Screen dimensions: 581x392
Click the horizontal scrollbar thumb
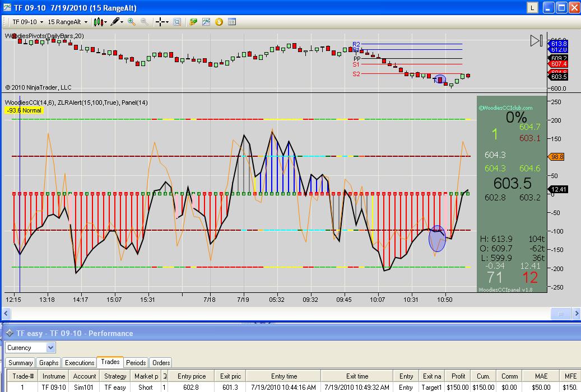point(561,314)
